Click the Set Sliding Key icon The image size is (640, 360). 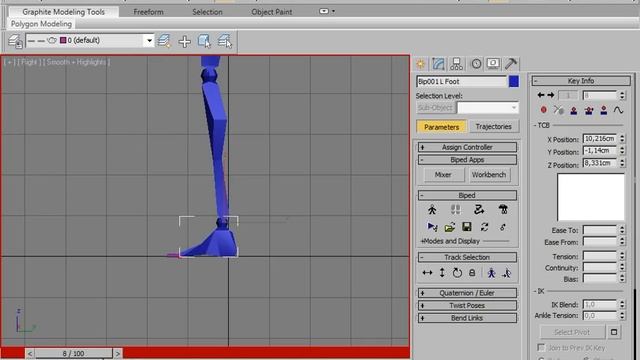click(x=589, y=110)
